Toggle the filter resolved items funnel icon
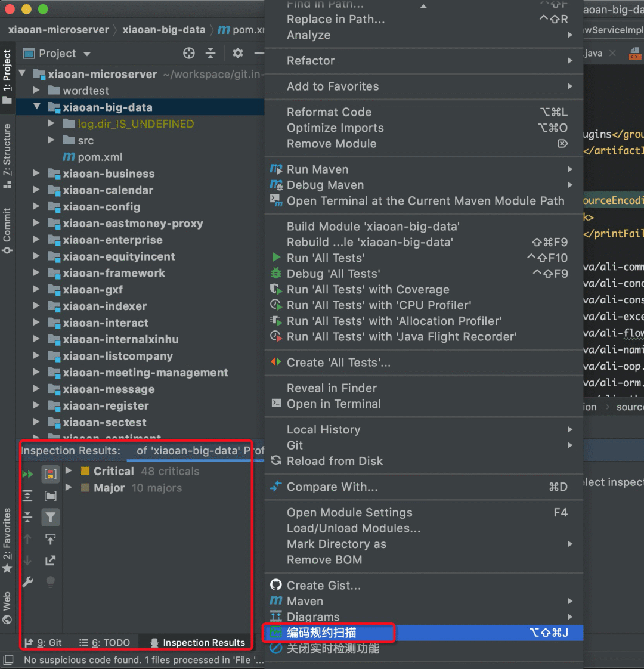The image size is (644, 669). [x=50, y=518]
